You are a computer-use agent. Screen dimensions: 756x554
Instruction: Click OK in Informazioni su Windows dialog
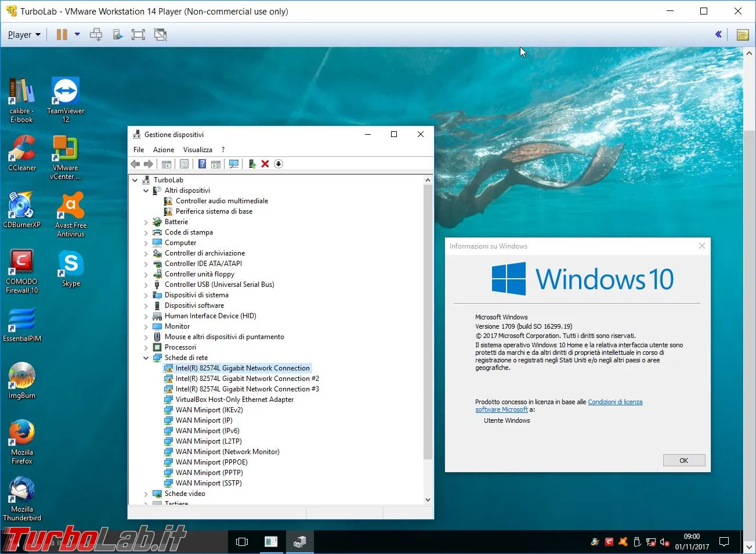coord(684,461)
